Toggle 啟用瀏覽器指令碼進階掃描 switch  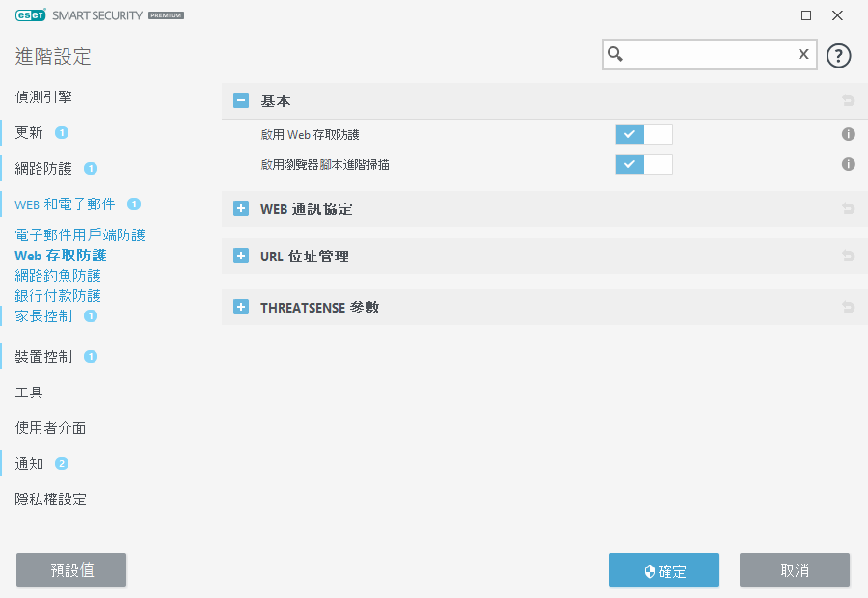[643, 165]
